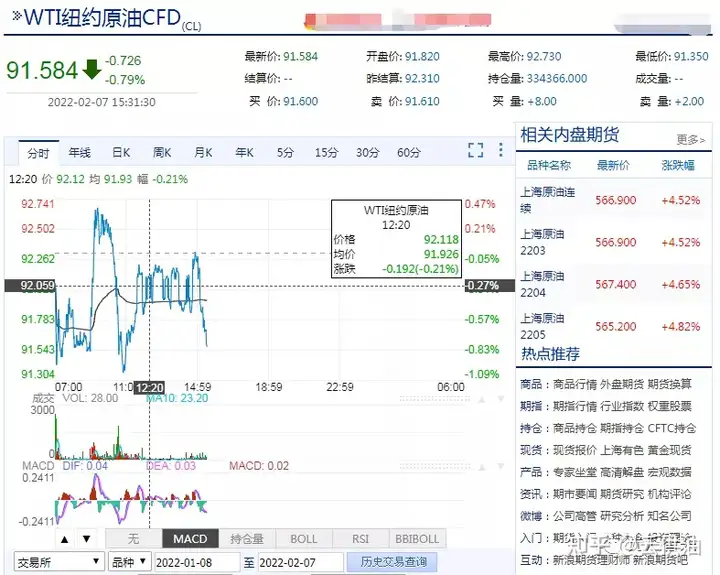Screen dimensions: 720x575
Task: Open the 行业指数 link
Action: pyautogui.click(x=622, y=406)
